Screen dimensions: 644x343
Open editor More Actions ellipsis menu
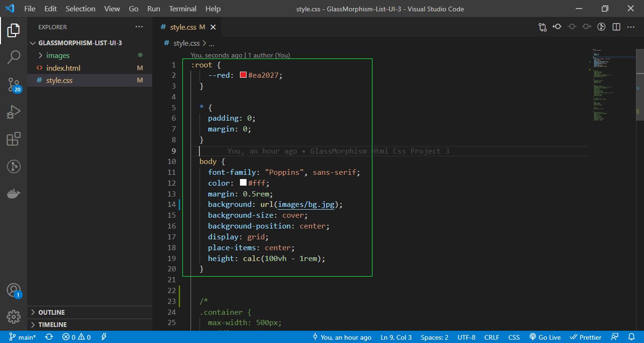click(631, 27)
